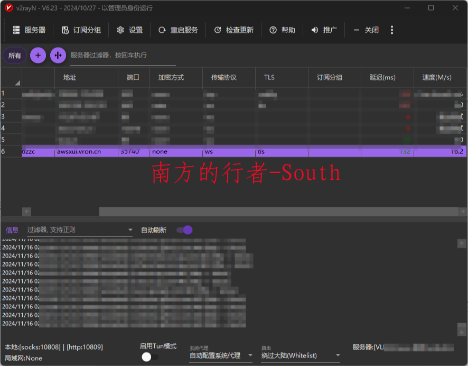Expand the log filter dropdown arrow
Image resolution: width=468 pixels, height=366 pixels.
point(130,230)
